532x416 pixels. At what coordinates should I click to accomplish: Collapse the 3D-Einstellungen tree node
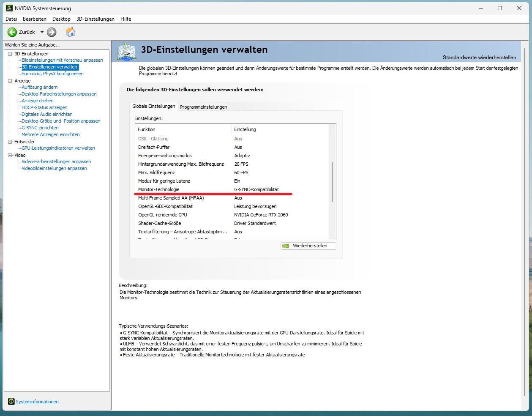click(10, 54)
